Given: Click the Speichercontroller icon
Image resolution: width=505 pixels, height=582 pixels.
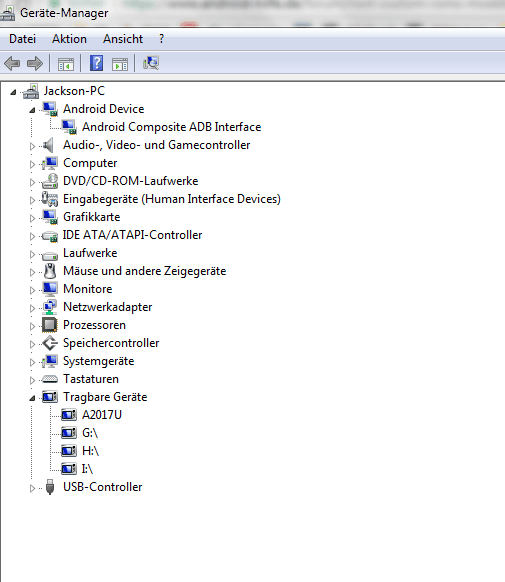Looking at the screenshot, I should [50, 343].
